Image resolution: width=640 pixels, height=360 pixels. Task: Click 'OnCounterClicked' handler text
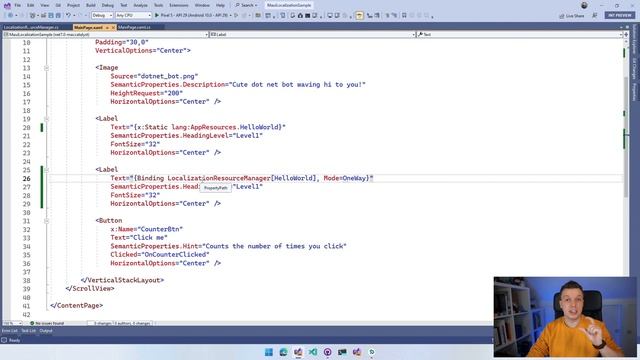click(x=175, y=255)
